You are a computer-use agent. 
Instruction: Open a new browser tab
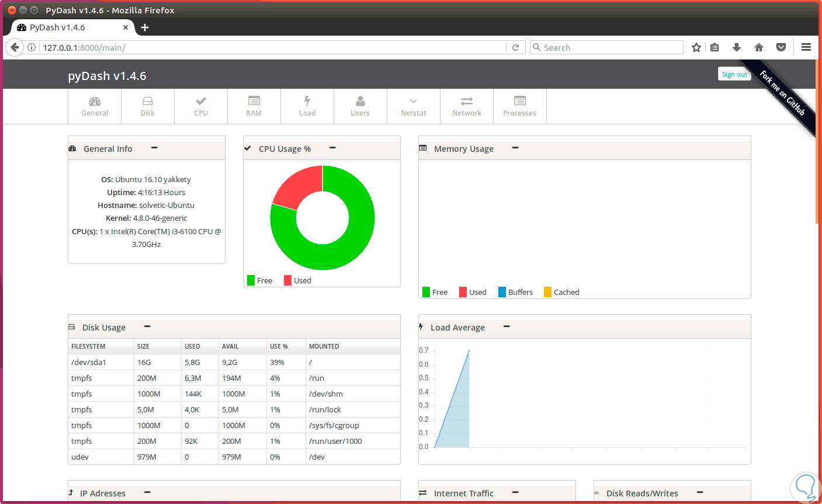point(144,27)
